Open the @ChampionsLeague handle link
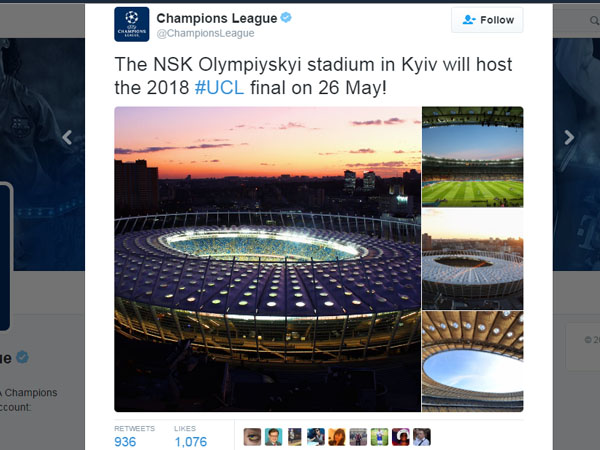Viewport: 600px width, 450px height. [205, 33]
